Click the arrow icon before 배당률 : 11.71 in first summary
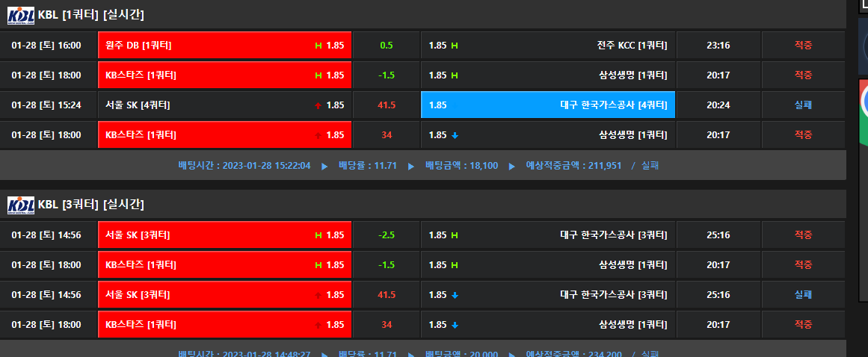 pos(324,166)
